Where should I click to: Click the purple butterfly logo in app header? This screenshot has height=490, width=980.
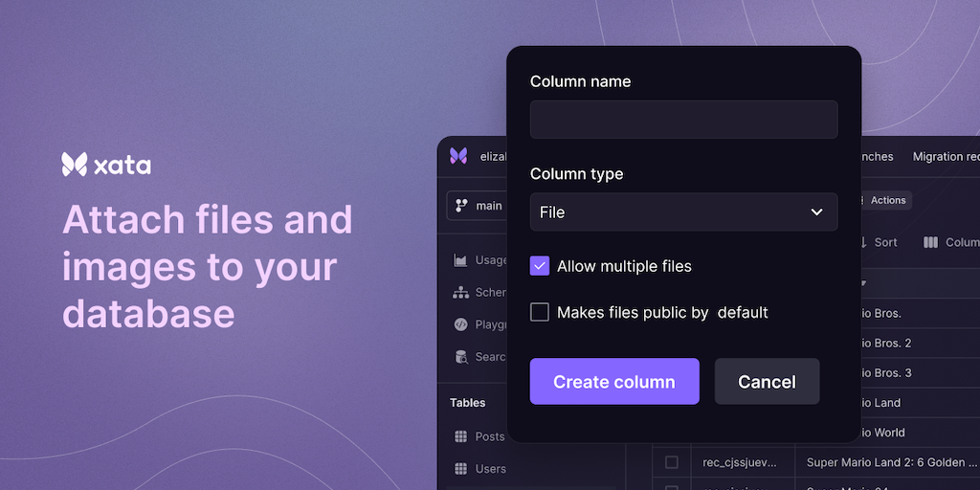pyautogui.click(x=458, y=156)
